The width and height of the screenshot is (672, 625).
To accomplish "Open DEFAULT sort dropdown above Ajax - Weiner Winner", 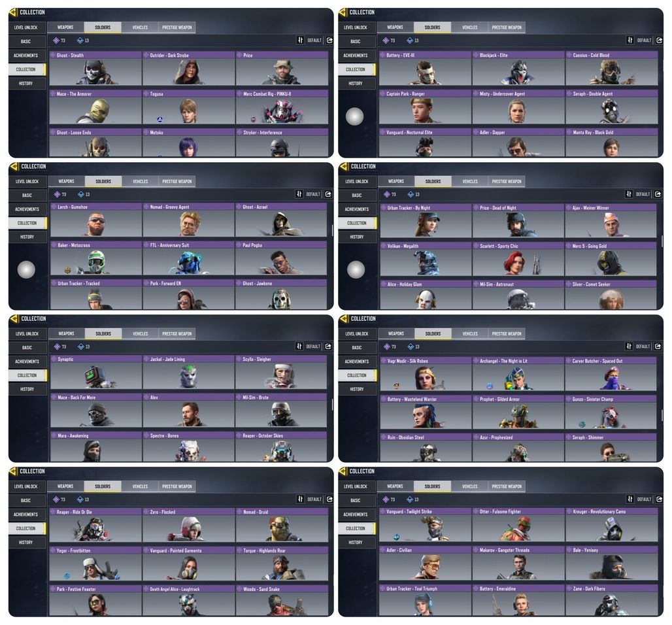I will point(643,194).
